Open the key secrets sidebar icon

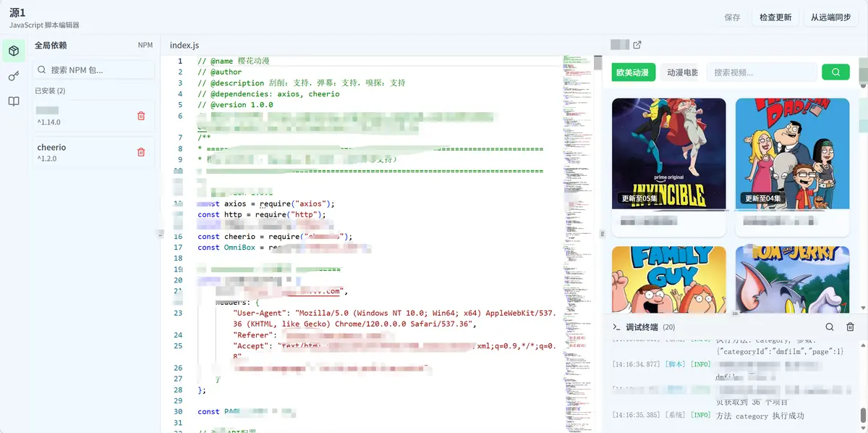tap(14, 76)
